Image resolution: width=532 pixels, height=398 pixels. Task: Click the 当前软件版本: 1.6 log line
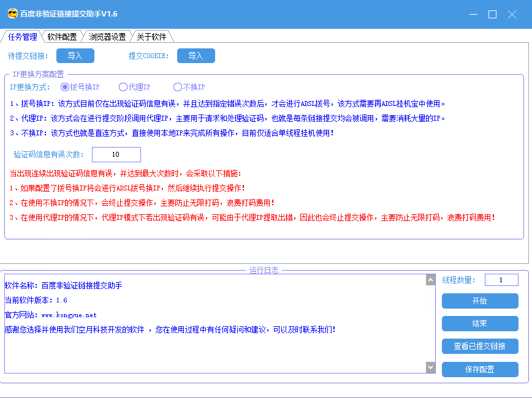click(x=36, y=301)
